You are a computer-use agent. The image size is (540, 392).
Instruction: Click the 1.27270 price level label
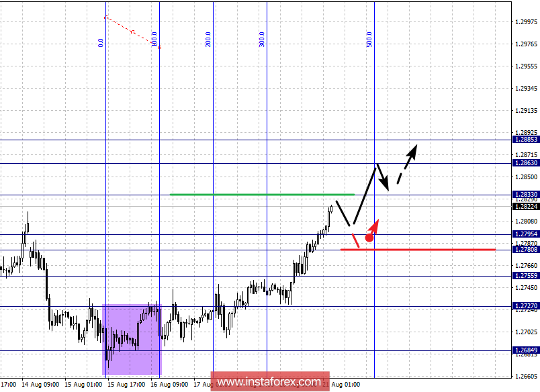click(526, 306)
